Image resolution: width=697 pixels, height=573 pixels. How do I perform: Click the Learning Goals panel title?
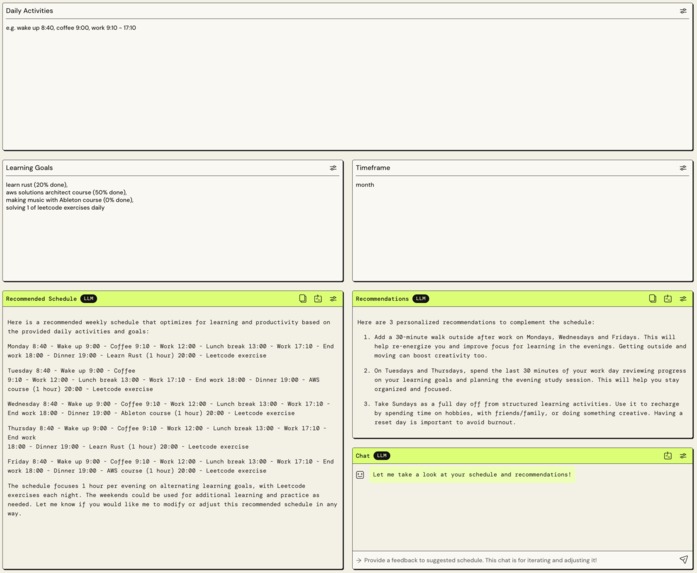[29, 168]
